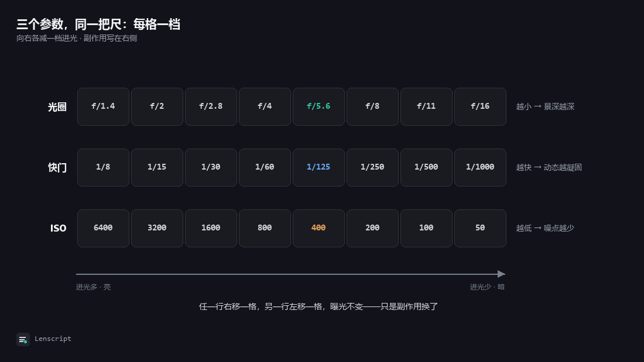Click the 快门 row label
The height and width of the screenshot is (362, 644).
coord(57,168)
